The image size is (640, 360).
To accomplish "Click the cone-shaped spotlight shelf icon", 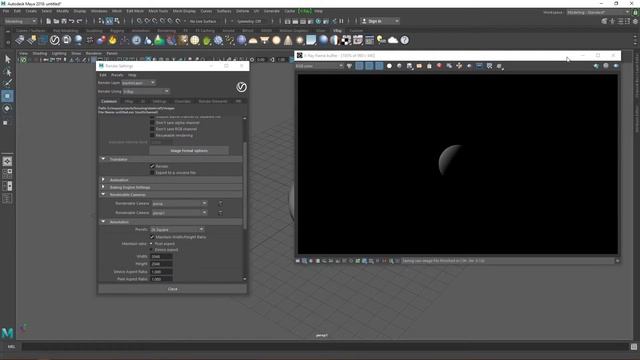I will point(288,40).
